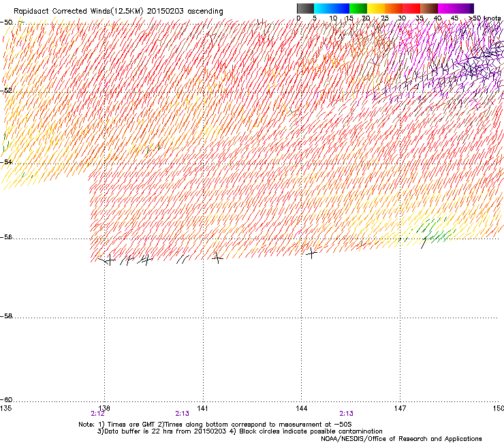Choose the yellow 20-25 knots legend segment
Viewport: 504px width, 443px height.
[x=376, y=8]
